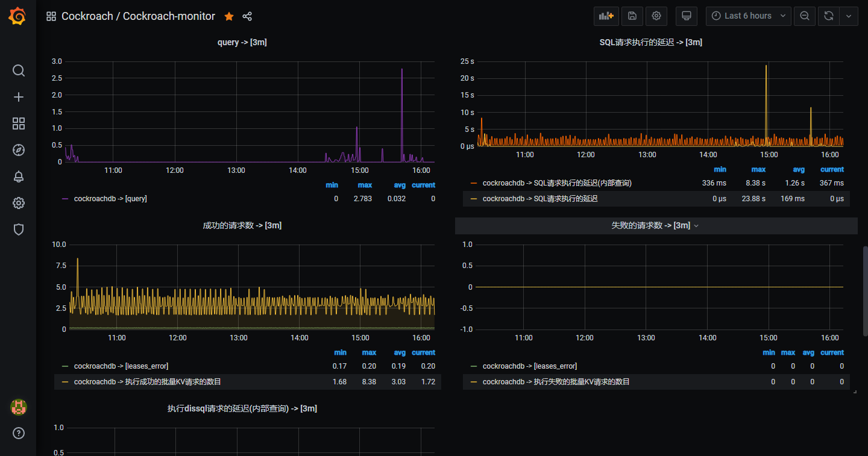Select the 367 ms current latency value
Image resolution: width=868 pixels, height=456 pixels.
(x=832, y=183)
